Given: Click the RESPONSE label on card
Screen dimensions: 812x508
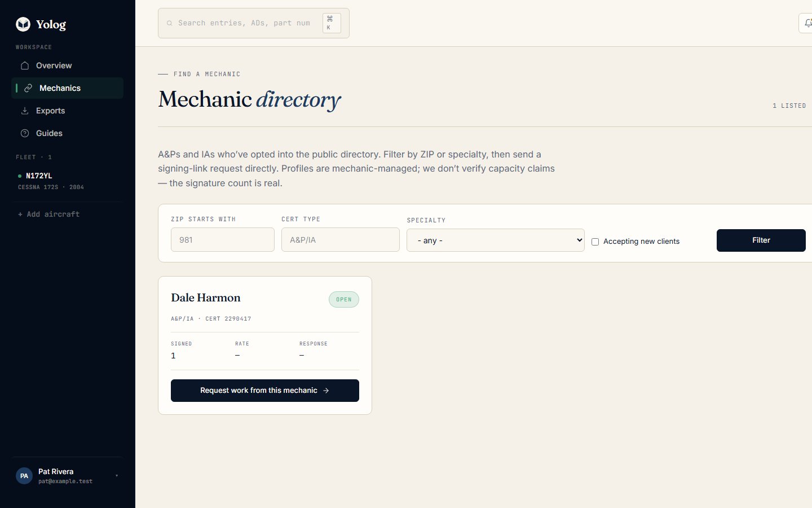Looking at the screenshot, I should [314, 344].
